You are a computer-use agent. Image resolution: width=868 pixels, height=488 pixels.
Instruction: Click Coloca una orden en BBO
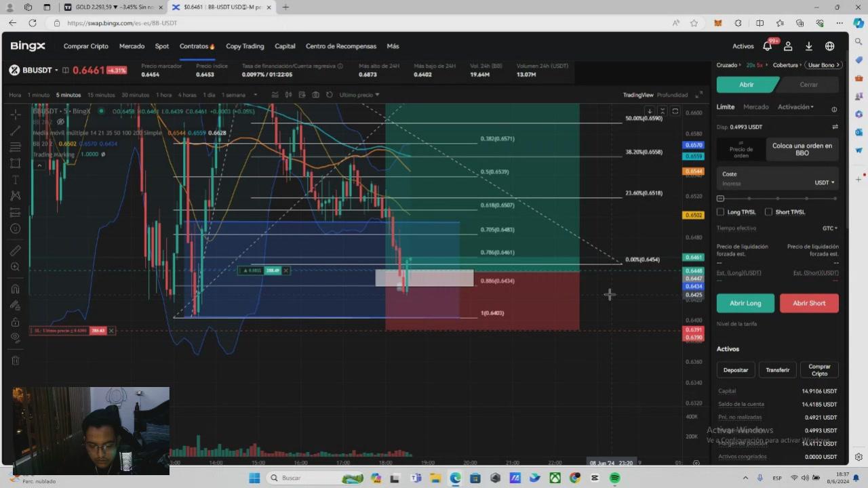(x=802, y=149)
